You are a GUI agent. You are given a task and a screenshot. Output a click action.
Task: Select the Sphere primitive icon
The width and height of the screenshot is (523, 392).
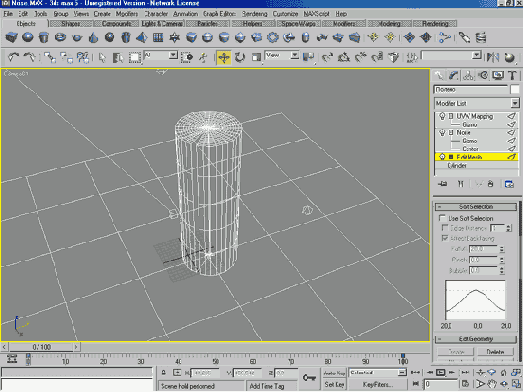[x=28, y=37]
